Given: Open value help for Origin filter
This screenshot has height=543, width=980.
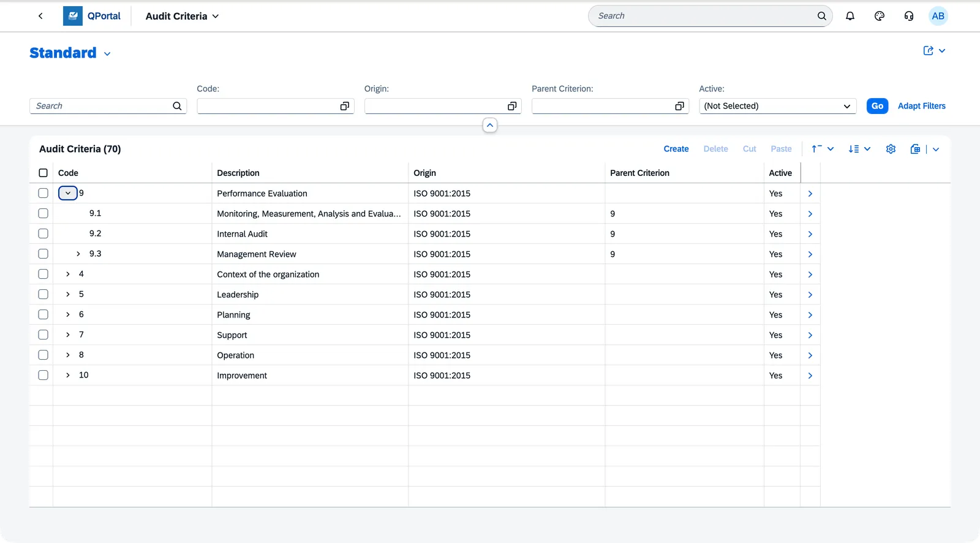Looking at the screenshot, I should point(512,106).
